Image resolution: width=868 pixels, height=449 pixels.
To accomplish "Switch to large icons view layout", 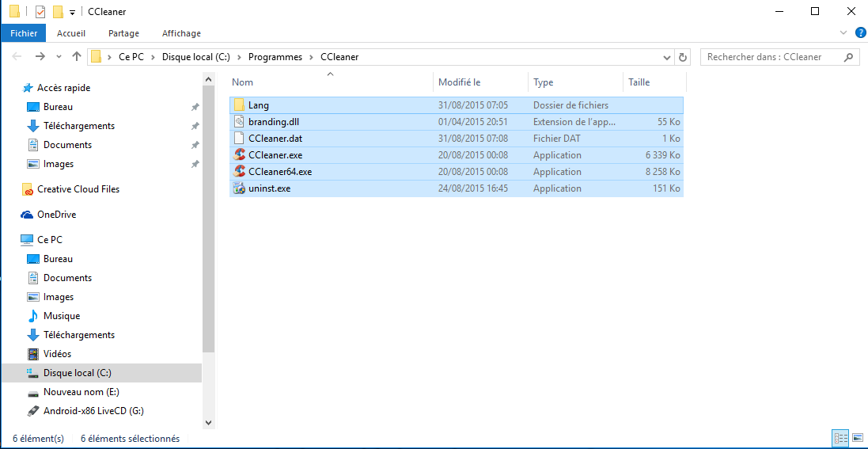I will pyautogui.click(x=857, y=438).
